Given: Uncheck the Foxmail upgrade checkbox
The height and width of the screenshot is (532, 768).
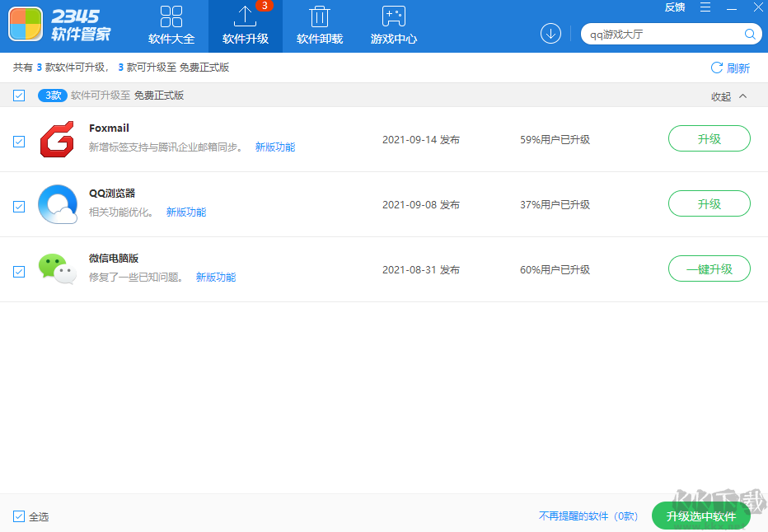Looking at the screenshot, I should 19,140.
